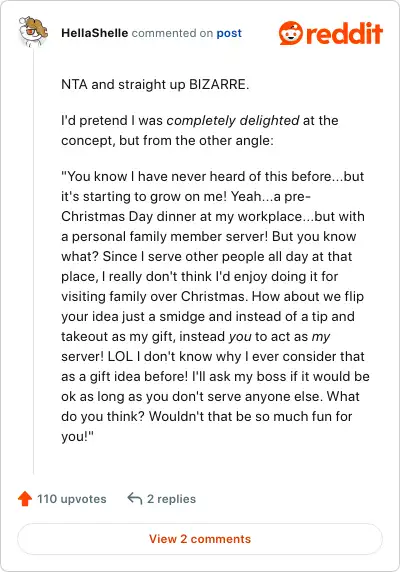
Task: Upvote using the orange up arrow
Action: [25, 499]
